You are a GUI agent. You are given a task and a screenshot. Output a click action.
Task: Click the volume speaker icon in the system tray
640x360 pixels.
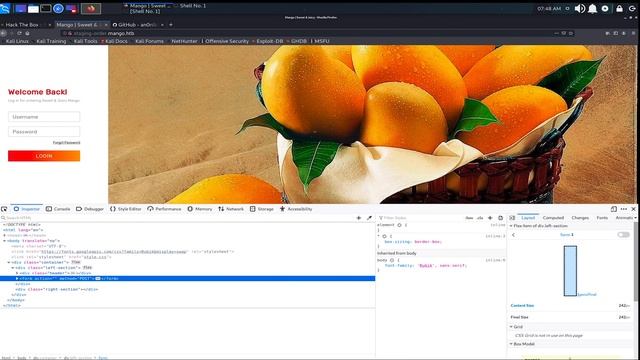coord(580,9)
